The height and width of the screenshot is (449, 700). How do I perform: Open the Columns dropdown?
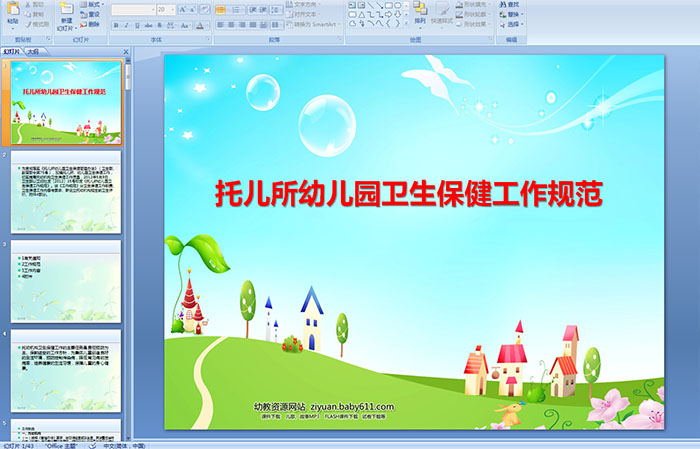[277, 25]
